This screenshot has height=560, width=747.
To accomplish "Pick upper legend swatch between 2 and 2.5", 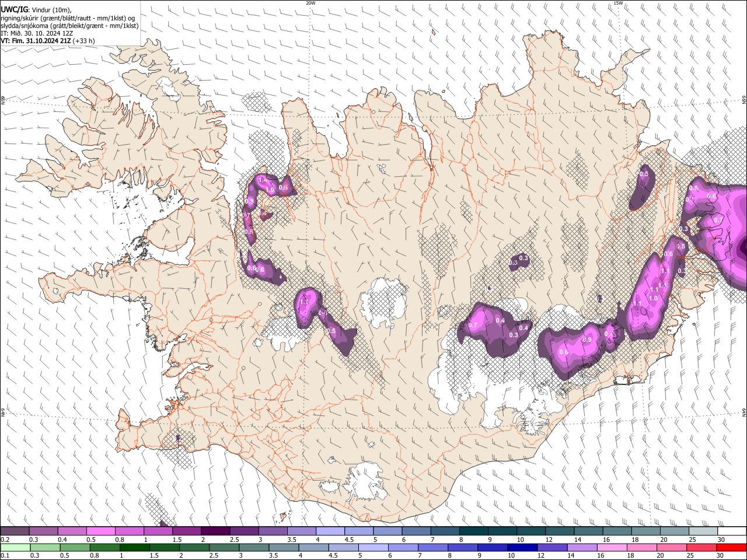I will 215,531.
